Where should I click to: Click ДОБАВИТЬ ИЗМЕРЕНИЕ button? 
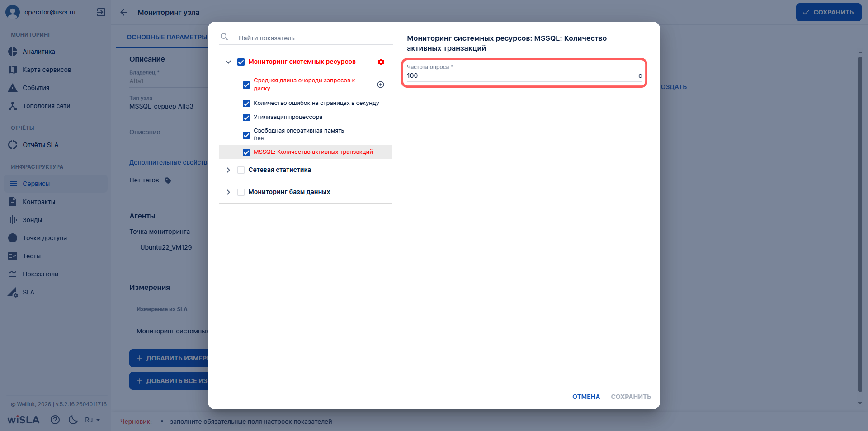[x=170, y=358]
